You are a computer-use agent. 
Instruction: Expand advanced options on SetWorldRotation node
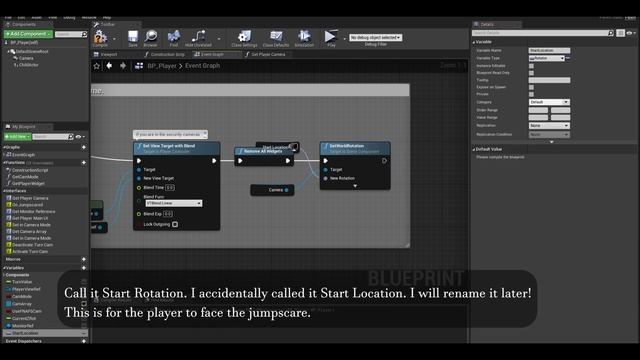pos(355,186)
